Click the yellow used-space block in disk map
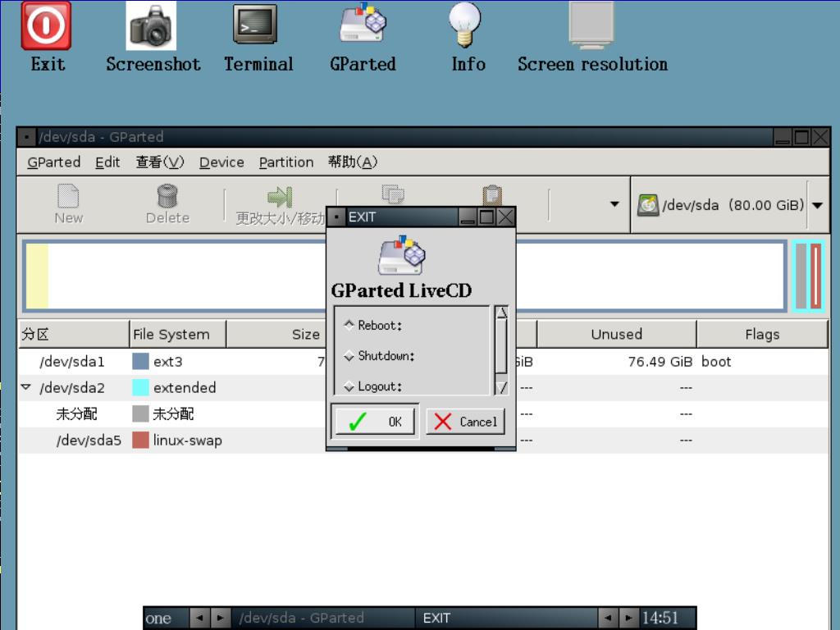This screenshot has width=840, height=630. pos(37,276)
